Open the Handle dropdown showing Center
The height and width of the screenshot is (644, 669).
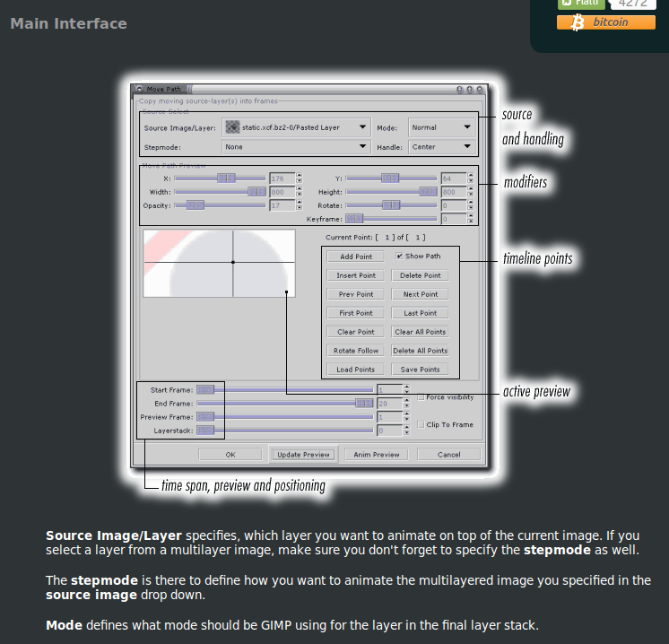[441, 147]
